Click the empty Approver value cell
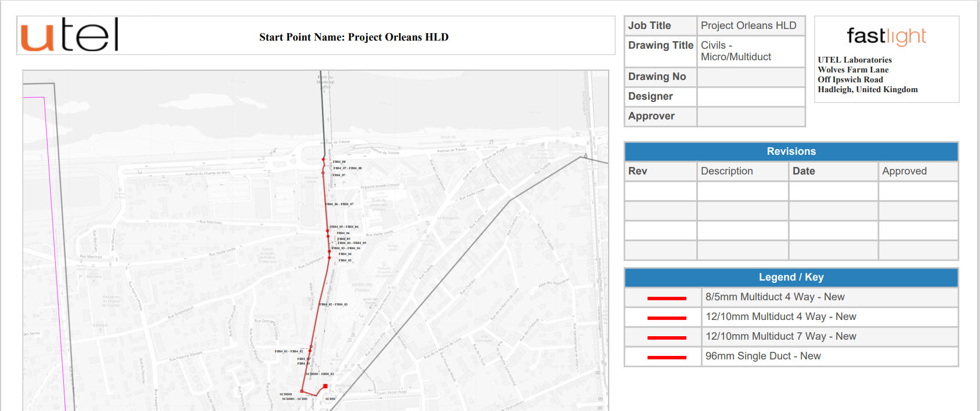980x411 pixels. click(x=751, y=117)
